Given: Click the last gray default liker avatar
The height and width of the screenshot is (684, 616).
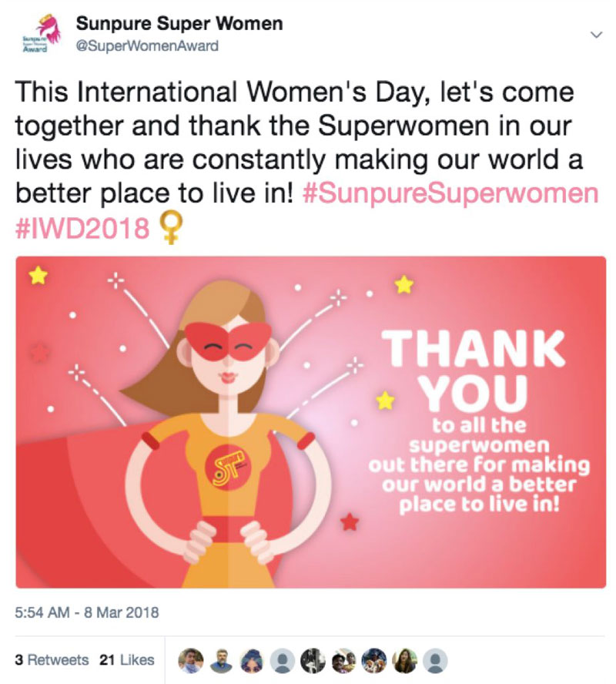Looking at the screenshot, I should click(436, 660).
